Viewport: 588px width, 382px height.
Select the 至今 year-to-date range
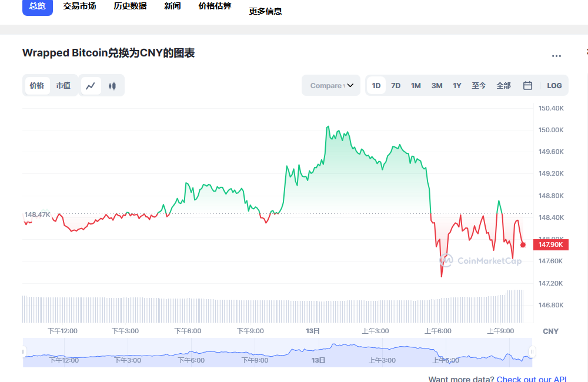point(479,85)
